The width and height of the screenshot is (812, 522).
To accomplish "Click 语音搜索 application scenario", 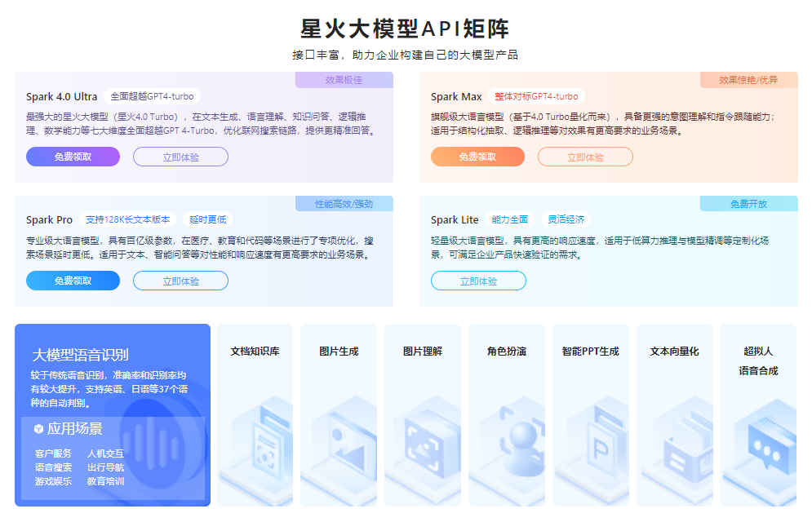I will (53, 467).
